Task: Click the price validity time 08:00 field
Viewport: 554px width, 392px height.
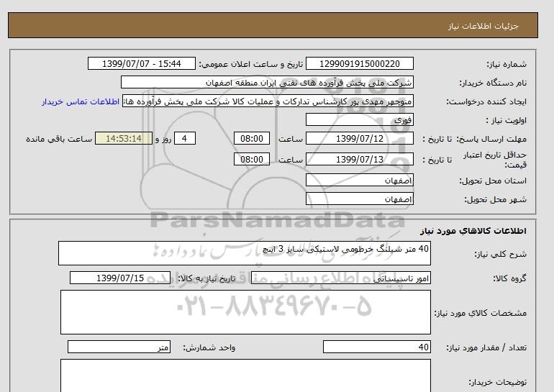Action: [252, 159]
